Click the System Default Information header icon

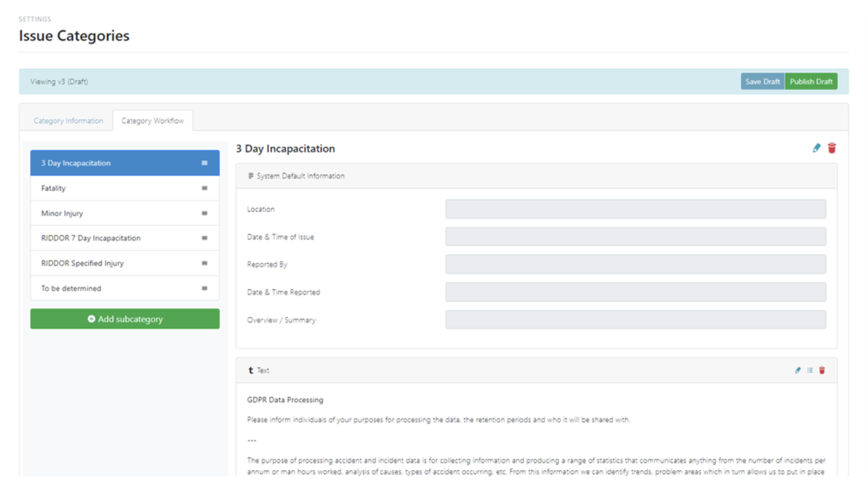(x=251, y=176)
